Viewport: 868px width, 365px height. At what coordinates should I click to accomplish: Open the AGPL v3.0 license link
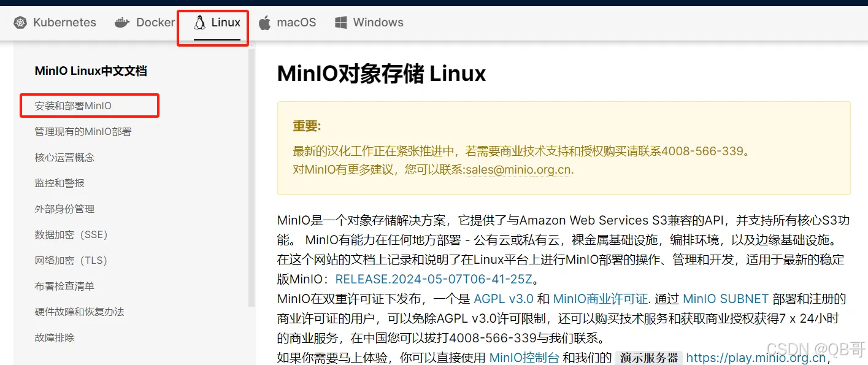(x=504, y=299)
